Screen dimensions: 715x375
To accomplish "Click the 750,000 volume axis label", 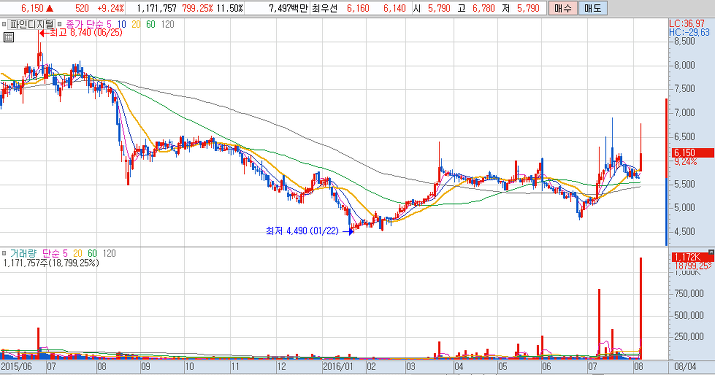I will pyautogui.click(x=689, y=294).
